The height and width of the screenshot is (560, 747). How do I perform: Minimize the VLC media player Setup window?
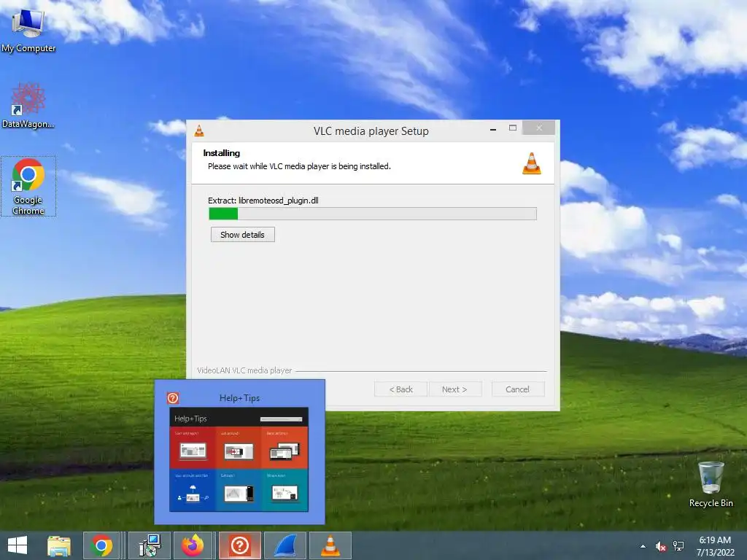(x=493, y=129)
